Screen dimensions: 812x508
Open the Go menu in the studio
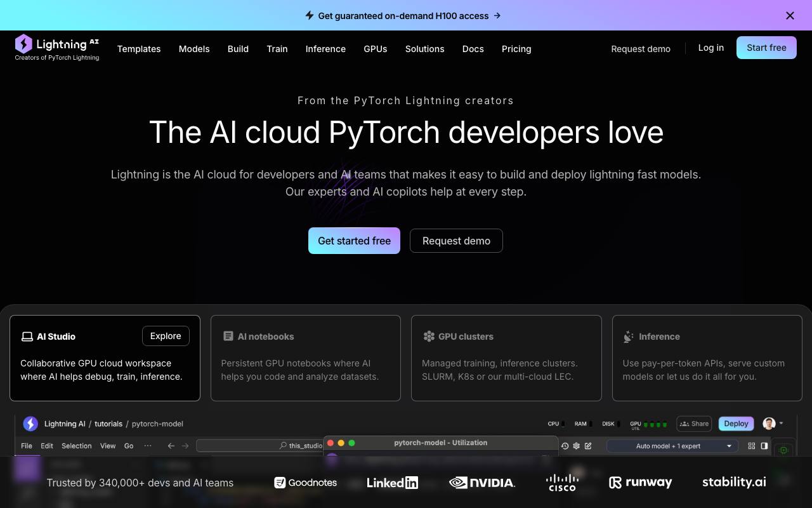tap(129, 446)
